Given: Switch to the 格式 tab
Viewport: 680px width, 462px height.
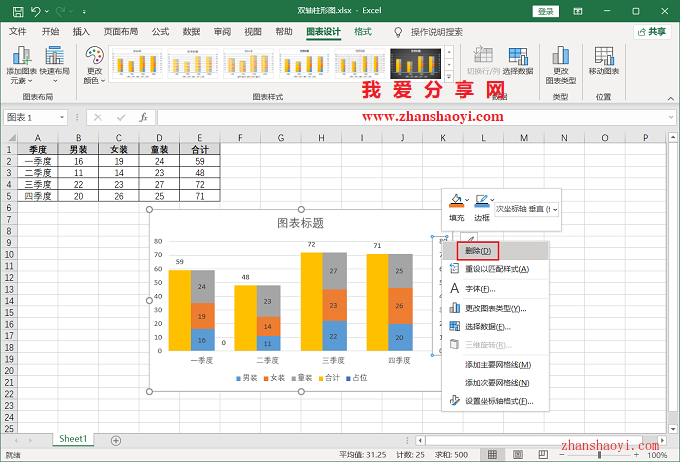Looking at the screenshot, I should [363, 32].
